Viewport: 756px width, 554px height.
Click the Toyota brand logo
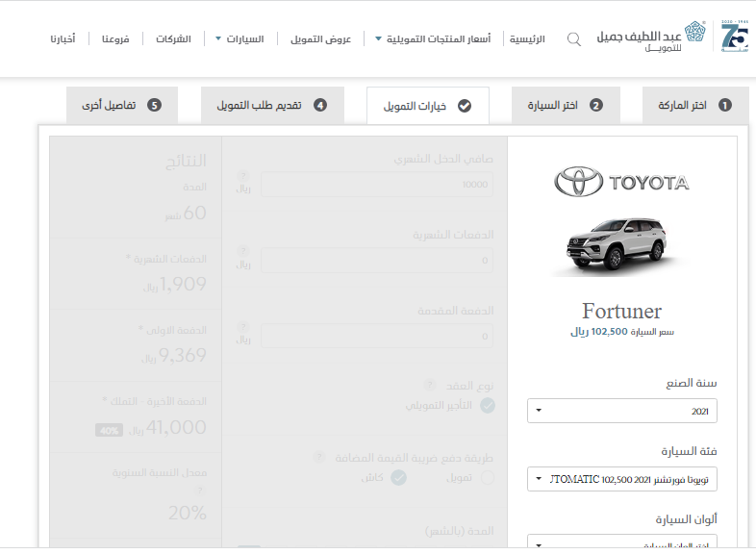point(622,182)
